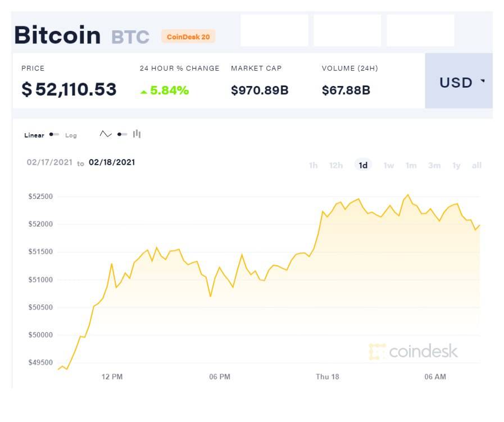Click the 02/17/2021 start date
The image size is (504, 422).
point(49,162)
